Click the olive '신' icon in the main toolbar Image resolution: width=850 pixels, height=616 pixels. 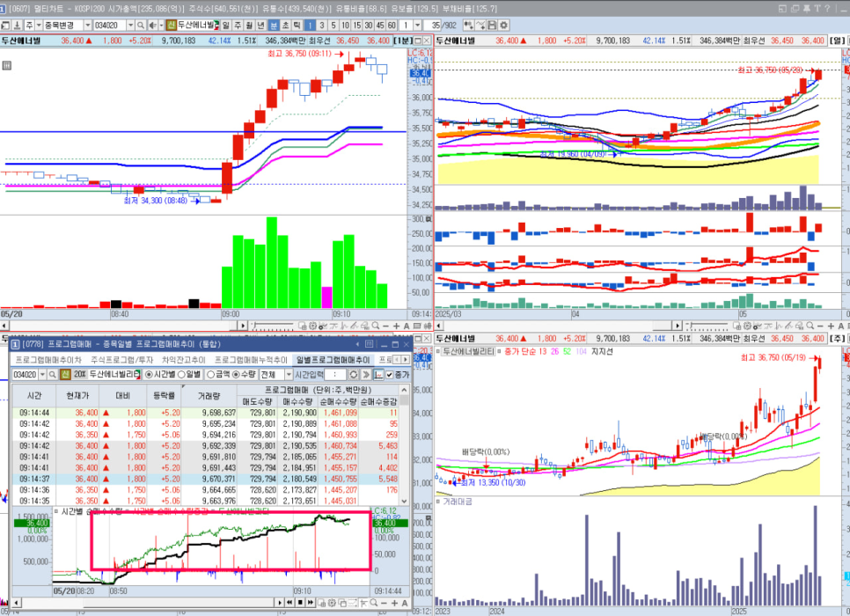[172, 26]
